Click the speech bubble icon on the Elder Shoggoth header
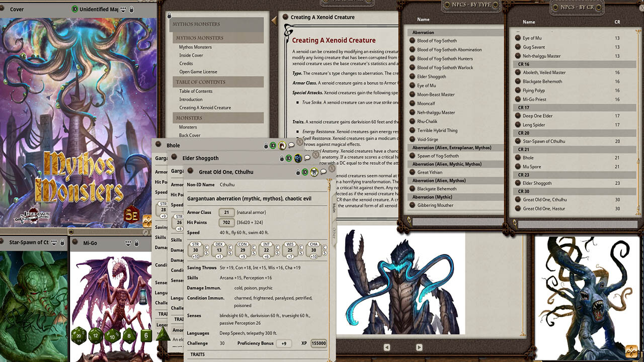The height and width of the screenshot is (362, 644). (x=307, y=158)
